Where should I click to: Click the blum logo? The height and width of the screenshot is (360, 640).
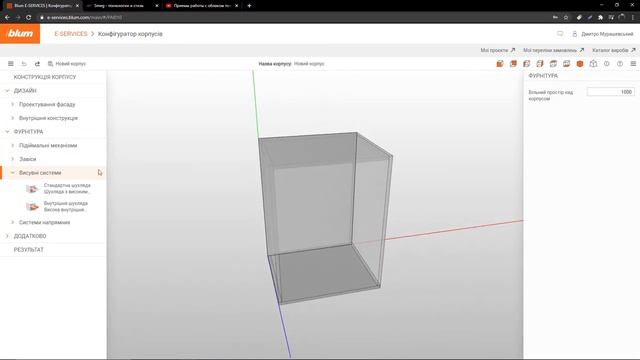20,33
